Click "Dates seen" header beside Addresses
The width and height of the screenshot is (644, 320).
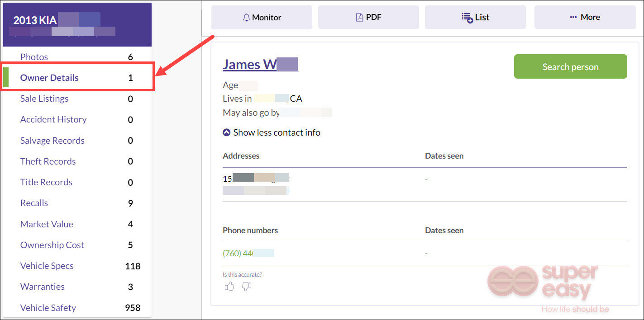(444, 156)
